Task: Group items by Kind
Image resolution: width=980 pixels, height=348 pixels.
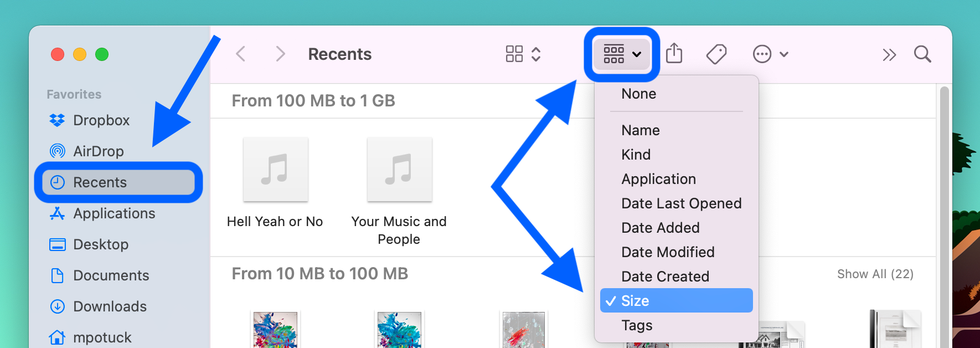Action: coord(636,154)
